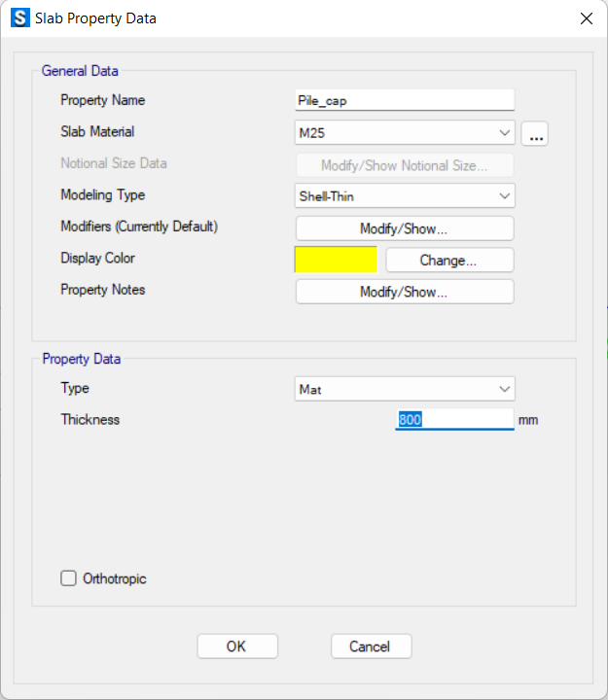Click the Property Data group title

pyautogui.click(x=82, y=359)
